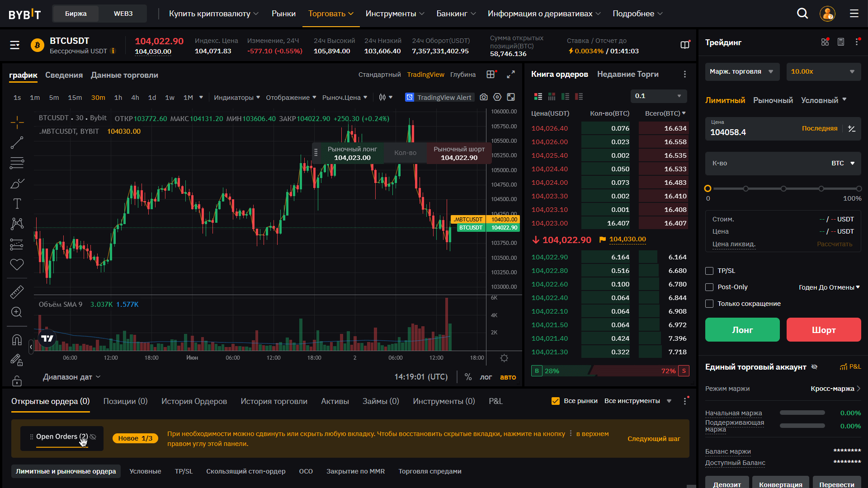The image size is (868, 488).
Task: Select the trend line drawing tool
Action: [x=17, y=143]
